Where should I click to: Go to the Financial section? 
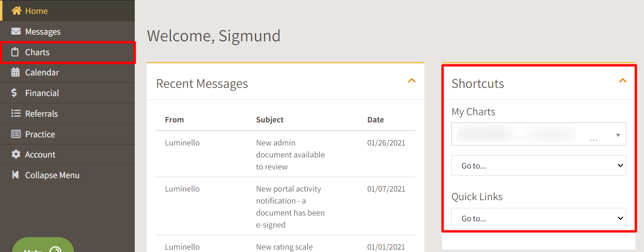67,93
